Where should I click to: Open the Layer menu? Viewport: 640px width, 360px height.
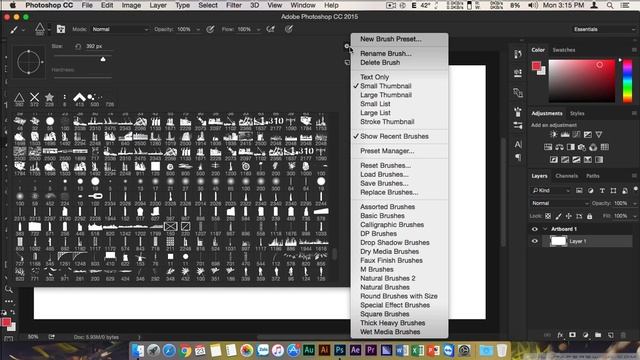158,5
